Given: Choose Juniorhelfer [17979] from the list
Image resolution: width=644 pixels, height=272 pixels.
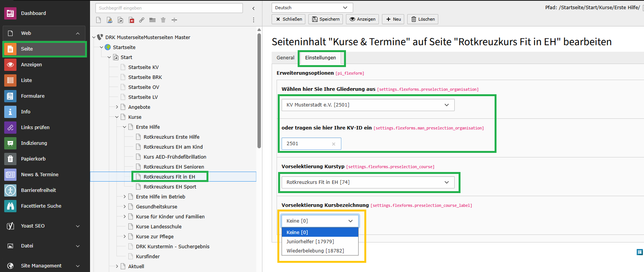Looking at the screenshot, I should click(x=310, y=242).
